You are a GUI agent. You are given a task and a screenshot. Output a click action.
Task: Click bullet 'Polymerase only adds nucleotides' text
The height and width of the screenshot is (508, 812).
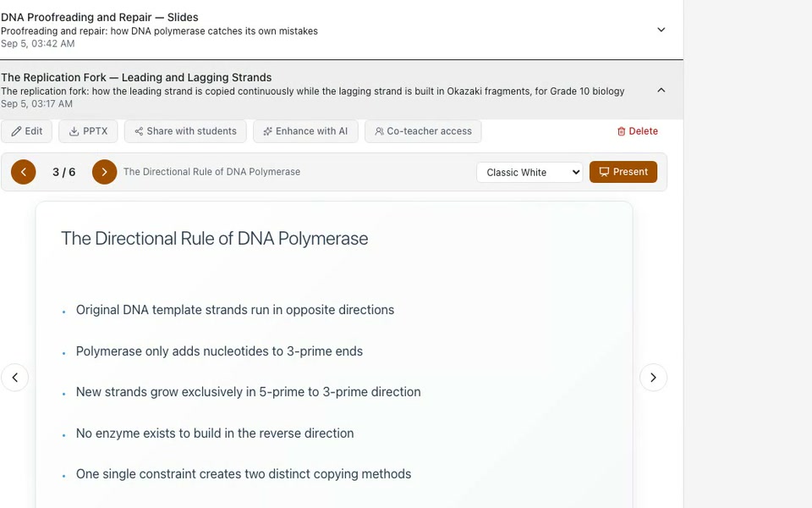tap(219, 351)
